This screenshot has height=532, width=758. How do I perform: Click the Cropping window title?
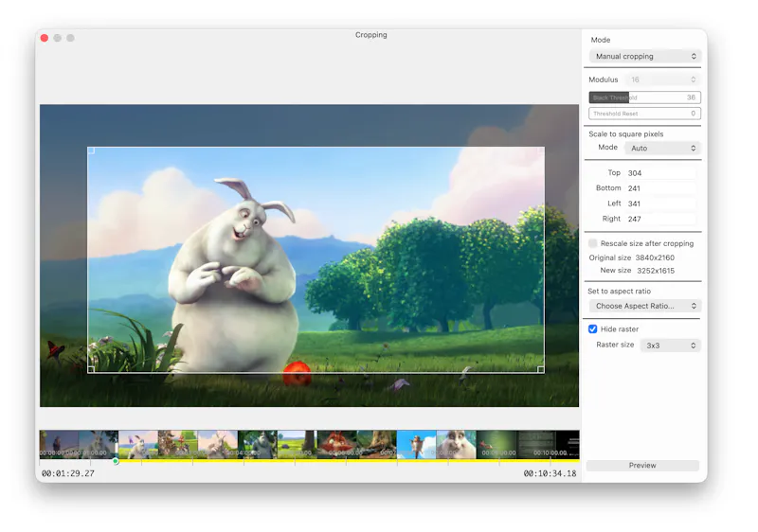(370, 35)
